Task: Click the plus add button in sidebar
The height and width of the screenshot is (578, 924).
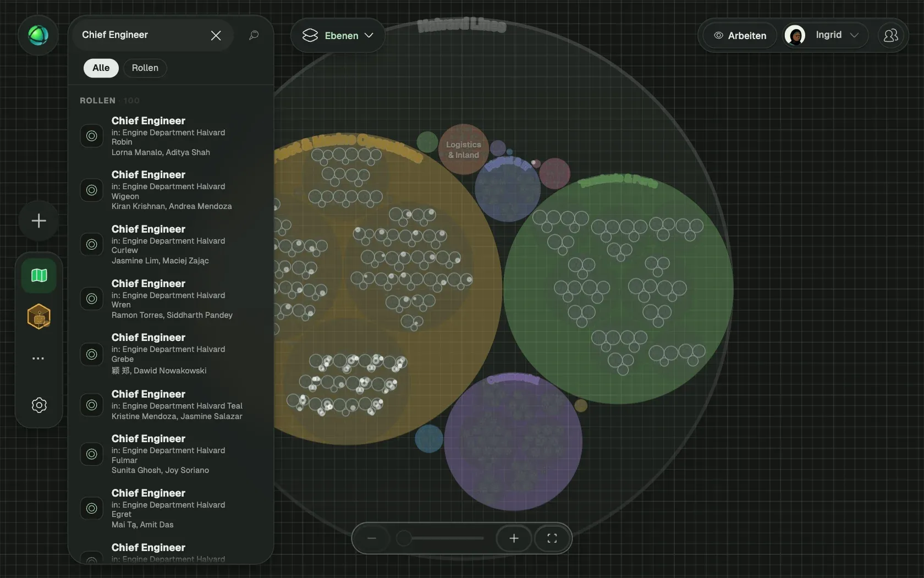Action: pos(38,221)
